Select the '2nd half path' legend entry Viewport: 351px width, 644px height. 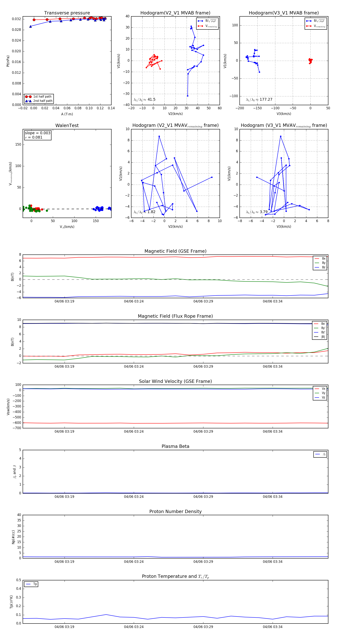[39, 101]
